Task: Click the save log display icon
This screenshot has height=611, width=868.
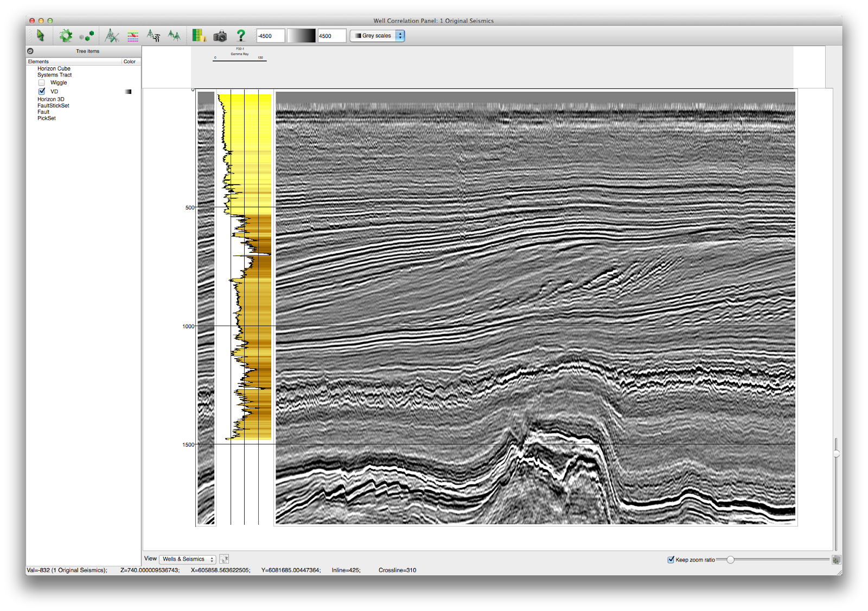Action: click(x=198, y=35)
